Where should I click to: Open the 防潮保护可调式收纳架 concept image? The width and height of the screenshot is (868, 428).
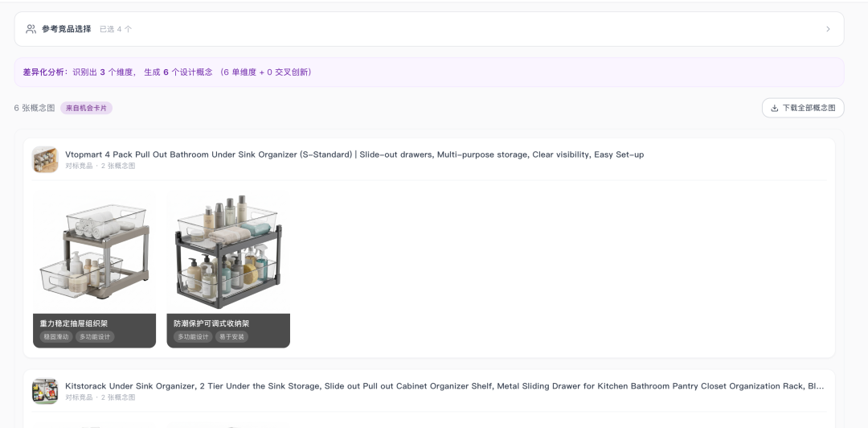(228, 253)
